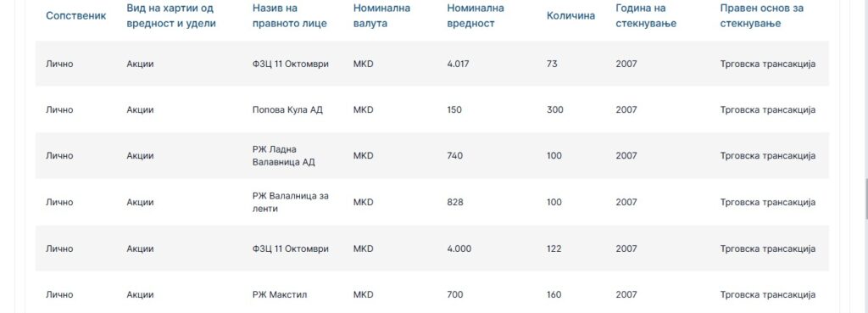
Task: Select the РЖ Валалница за ленти cell
Action: [x=291, y=202]
